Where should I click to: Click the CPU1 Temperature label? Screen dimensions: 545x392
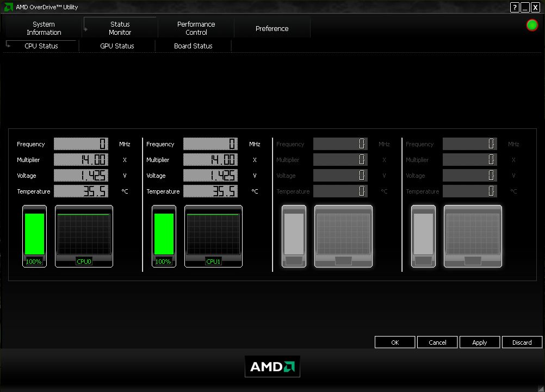pyautogui.click(x=163, y=191)
